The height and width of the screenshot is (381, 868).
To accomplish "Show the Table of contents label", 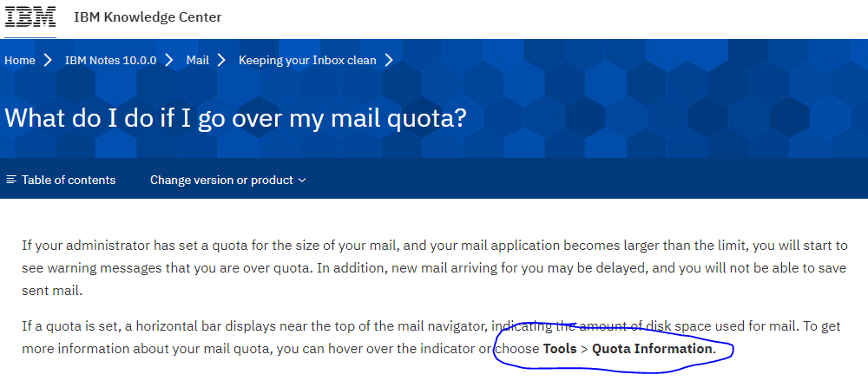I will pos(69,180).
